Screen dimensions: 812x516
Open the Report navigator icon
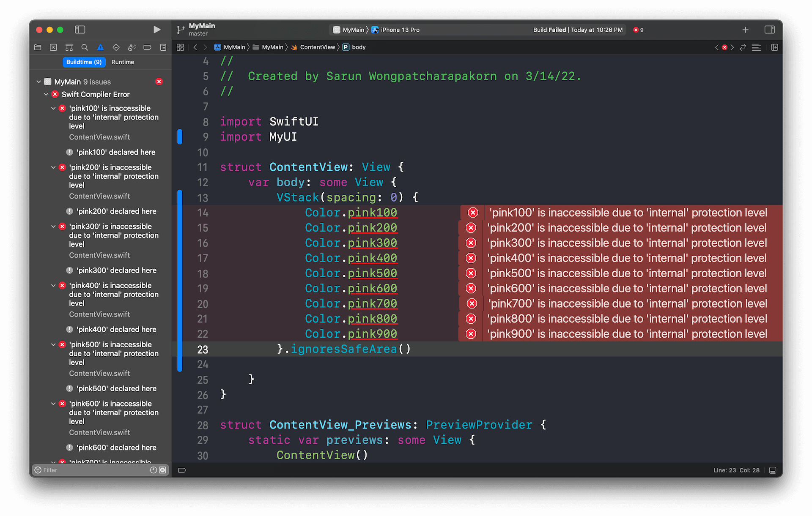[x=163, y=47]
